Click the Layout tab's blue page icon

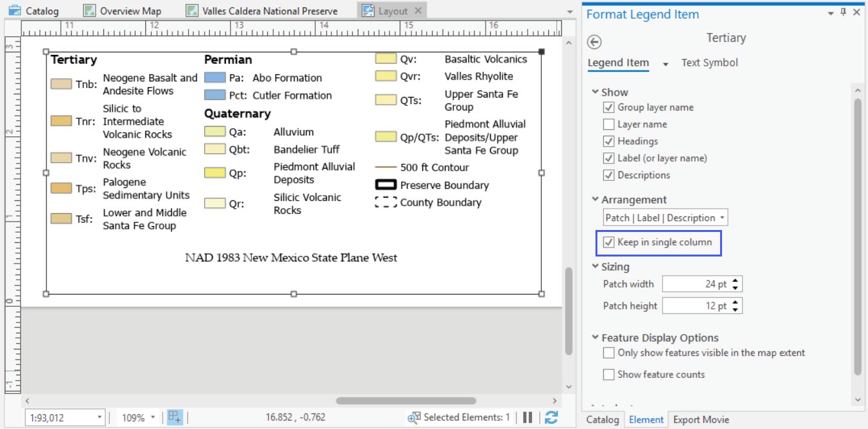368,10
